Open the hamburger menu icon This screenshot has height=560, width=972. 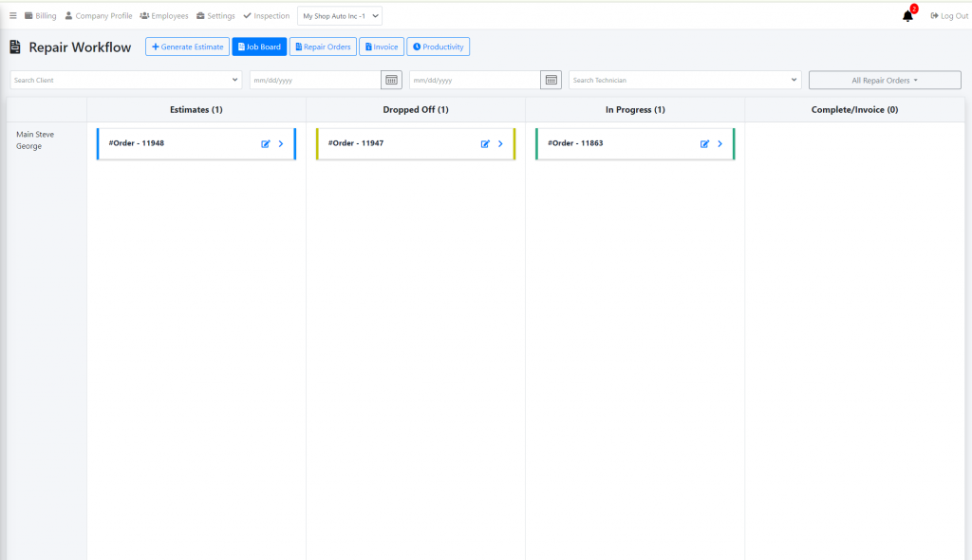coord(13,16)
